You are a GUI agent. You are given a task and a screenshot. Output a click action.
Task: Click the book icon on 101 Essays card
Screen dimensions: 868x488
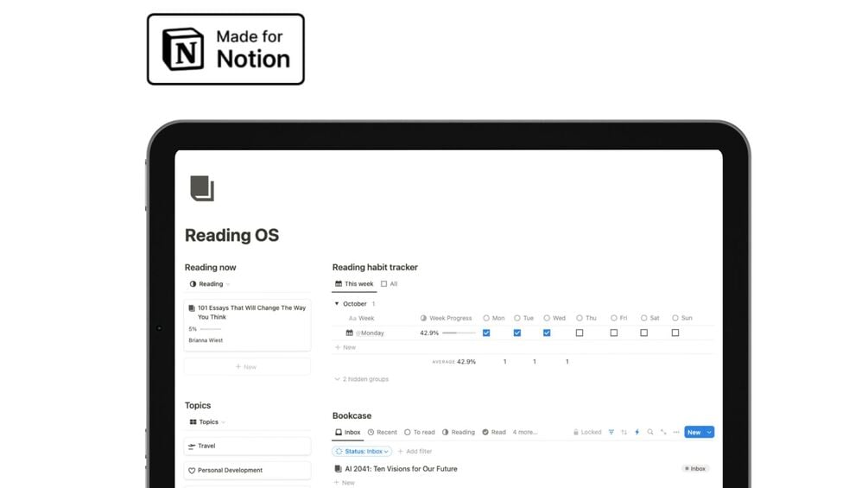(192, 308)
